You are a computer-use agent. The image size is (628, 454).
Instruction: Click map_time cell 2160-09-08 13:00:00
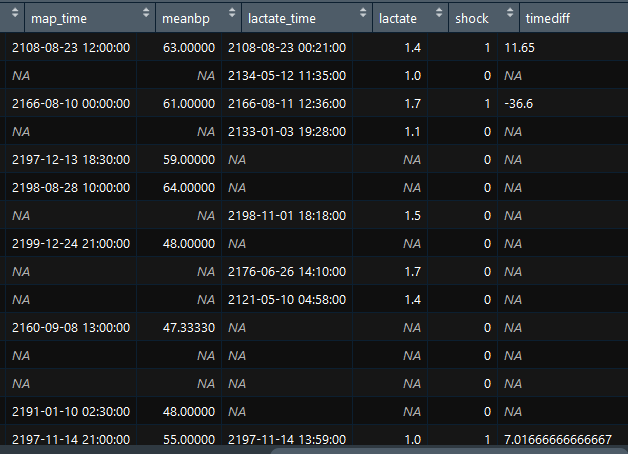(x=71, y=328)
